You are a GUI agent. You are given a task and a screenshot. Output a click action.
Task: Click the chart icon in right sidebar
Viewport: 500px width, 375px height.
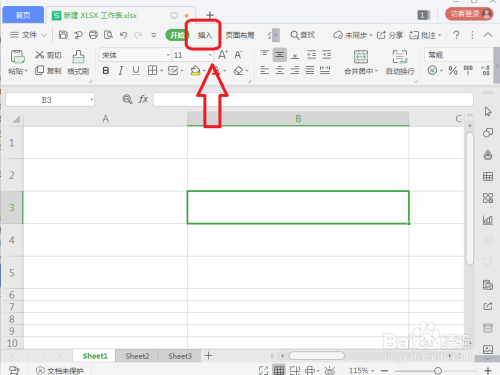(488, 220)
